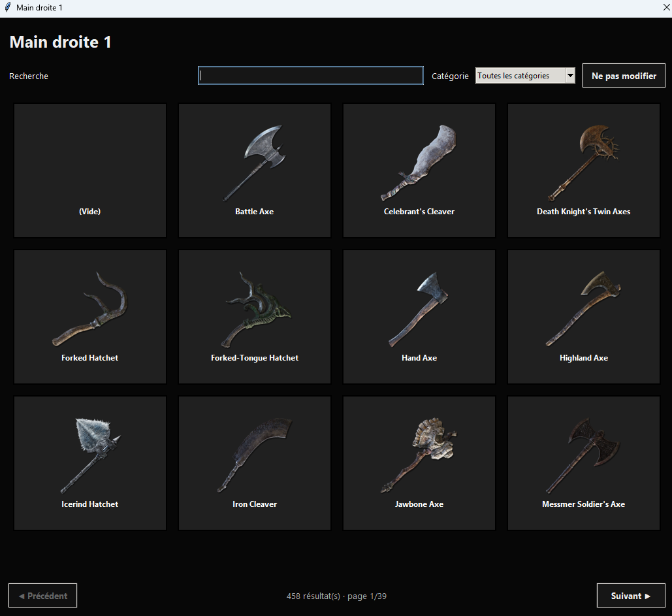The width and height of the screenshot is (672, 616).
Task: Select the Battle Axe weapon icon
Action: (x=255, y=163)
